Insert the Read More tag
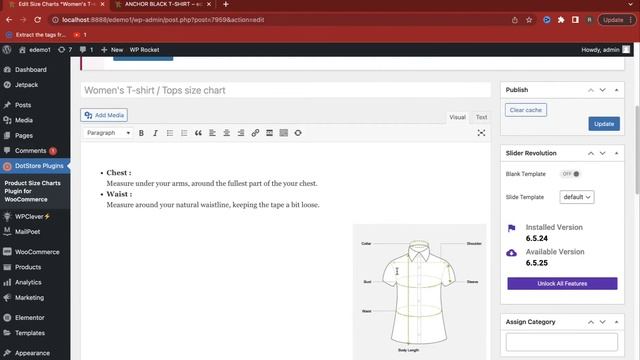This screenshot has width=640, height=360. point(269,133)
